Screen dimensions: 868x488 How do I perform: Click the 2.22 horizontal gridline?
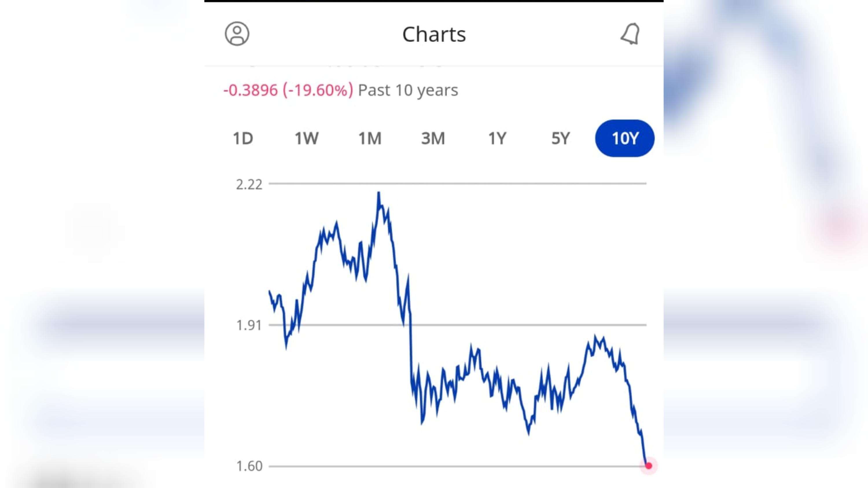click(x=458, y=184)
